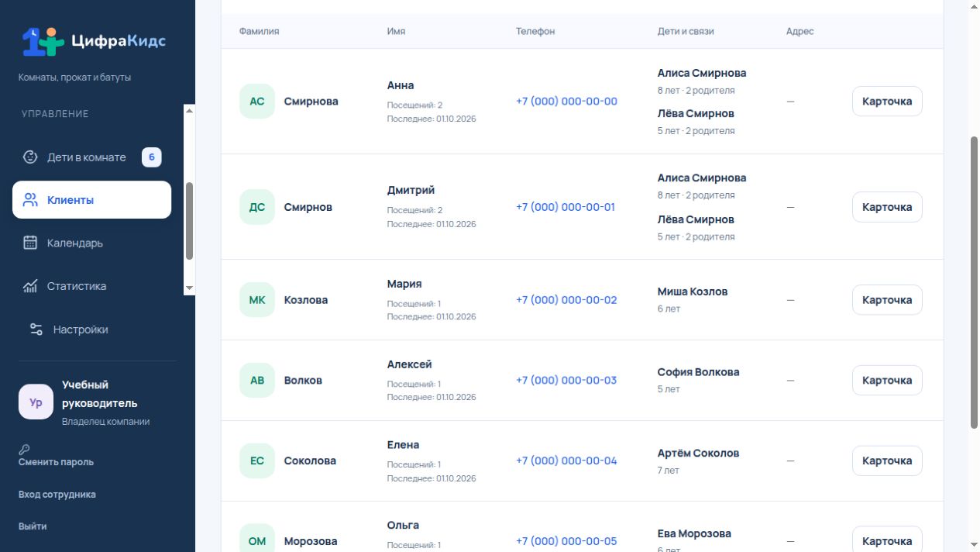This screenshot has height=552, width=980.
Task: Open Карточка for Мария Козлова
Action: pyautogui.click(x=887, y=300)
